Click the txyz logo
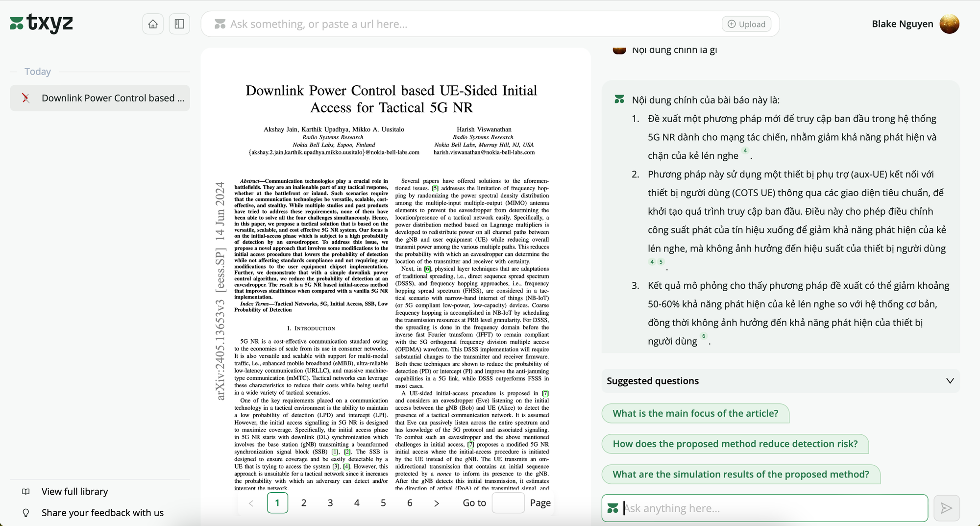The width and height of the screenshot is (980, 526). pyautogui.click(x=42, y=24)
